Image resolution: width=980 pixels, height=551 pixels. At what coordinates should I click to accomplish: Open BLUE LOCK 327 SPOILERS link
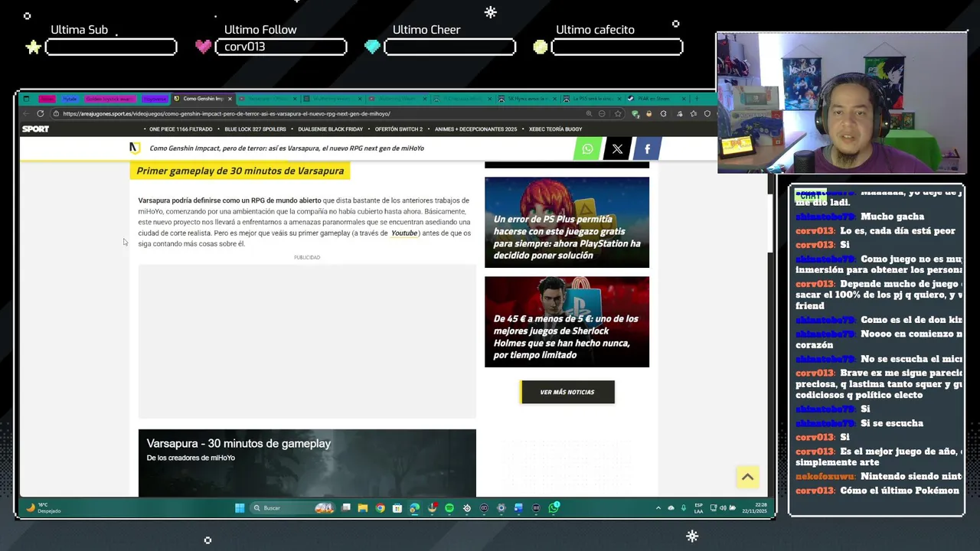tap(255, 129)
